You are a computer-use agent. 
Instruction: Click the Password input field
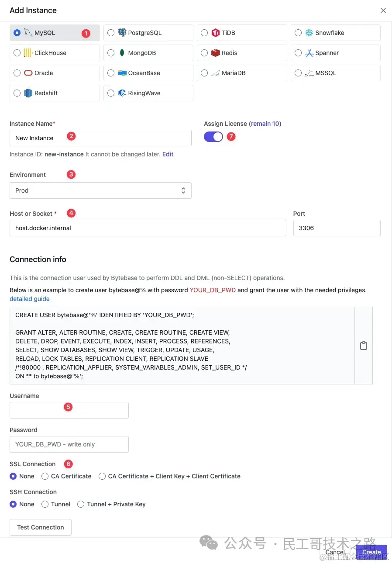click(69, 444)
